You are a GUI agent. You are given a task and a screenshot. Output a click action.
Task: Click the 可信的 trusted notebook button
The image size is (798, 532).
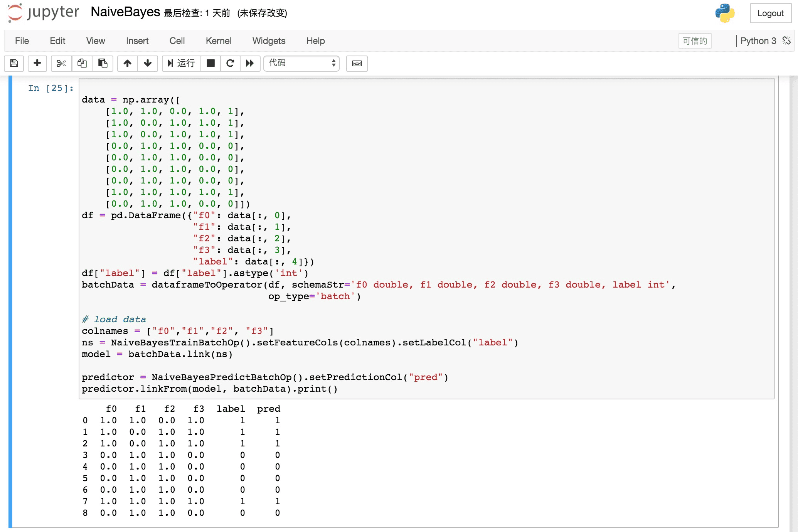(x=695, y=41)
